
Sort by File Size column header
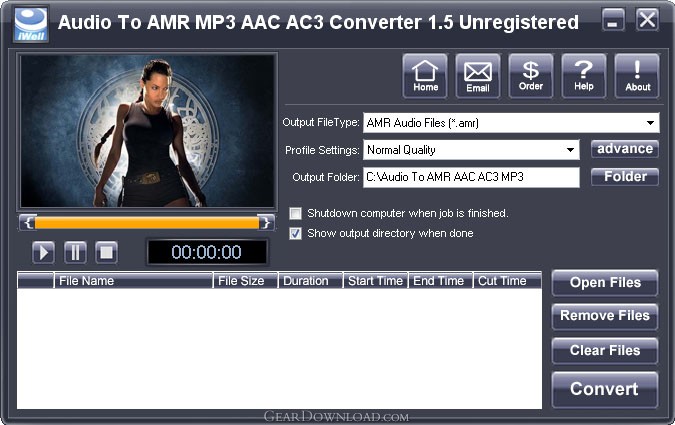pos(245,281)
